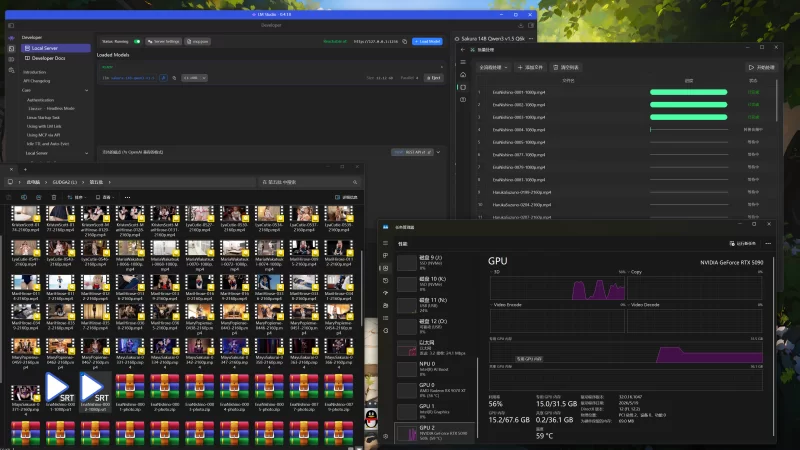Select row HarukaSuzuno-0199-2160p.mp4 in batch list

[626, 192]
